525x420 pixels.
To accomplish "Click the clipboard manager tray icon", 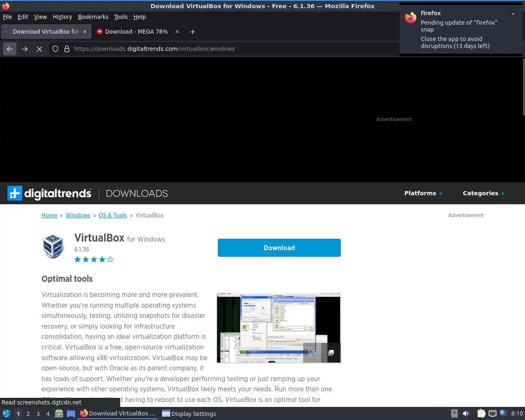I will pyautogui.click(x=481, y=413).
